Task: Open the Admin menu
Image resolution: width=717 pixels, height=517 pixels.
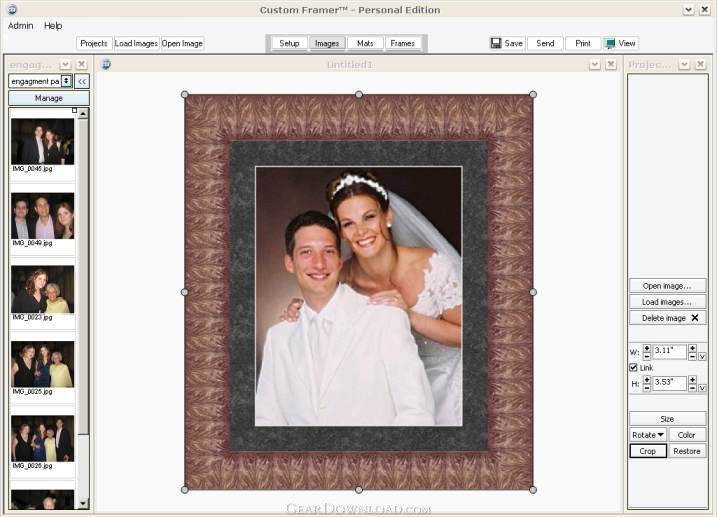Action: coord(21,26)
